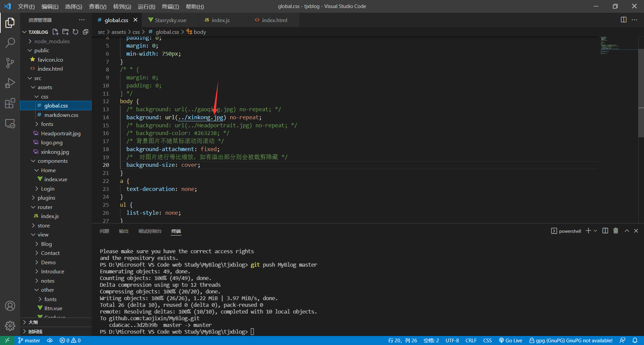Open 文件(F) menu

tap(26, 6)
